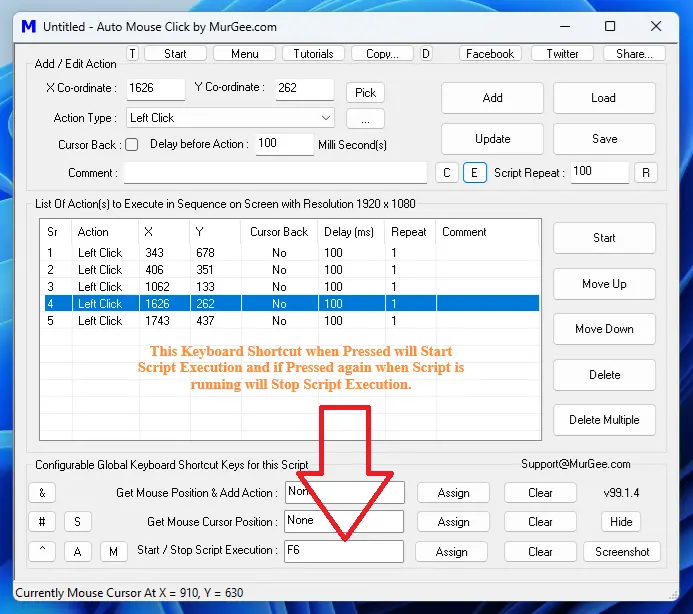Click the Y Co-ordinate input field
This screenshot has width=693, height=614.
305,88
